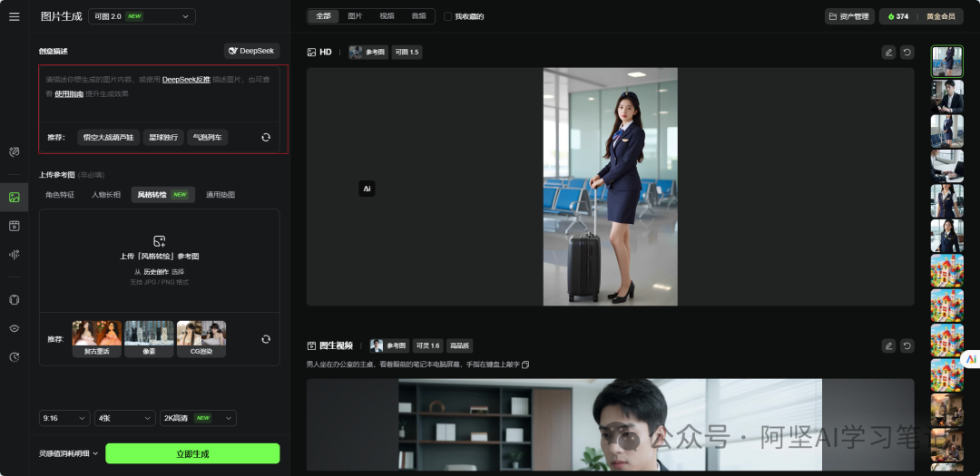Click inside the prompt description text box

[x=160, y=93]
